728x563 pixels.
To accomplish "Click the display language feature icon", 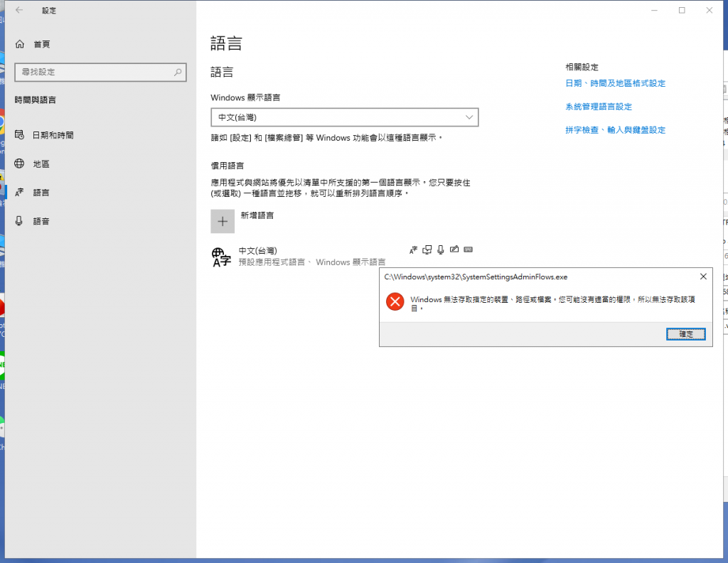I will tap(413, 250).
